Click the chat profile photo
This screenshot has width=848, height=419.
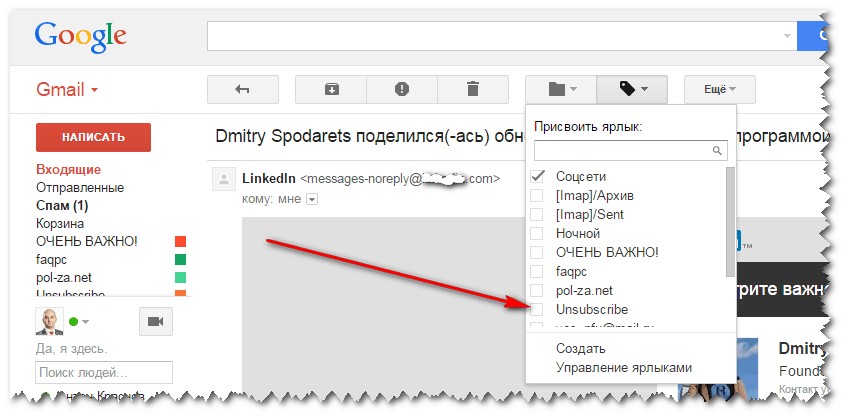(49, 322)
